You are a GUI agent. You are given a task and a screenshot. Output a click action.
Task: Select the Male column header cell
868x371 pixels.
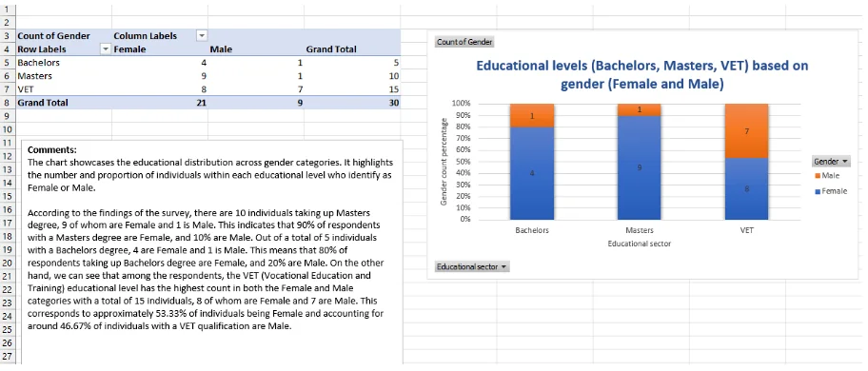[x=256, y=49]
